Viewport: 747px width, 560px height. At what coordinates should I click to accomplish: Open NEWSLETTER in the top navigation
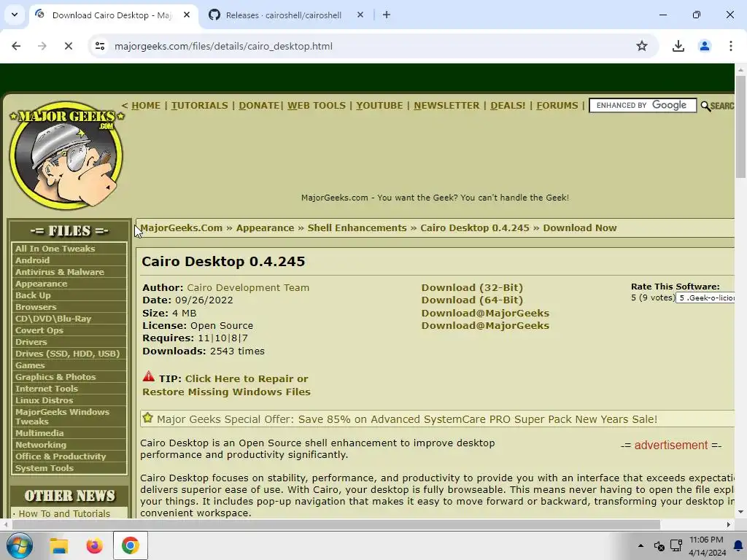click(446, 105)
